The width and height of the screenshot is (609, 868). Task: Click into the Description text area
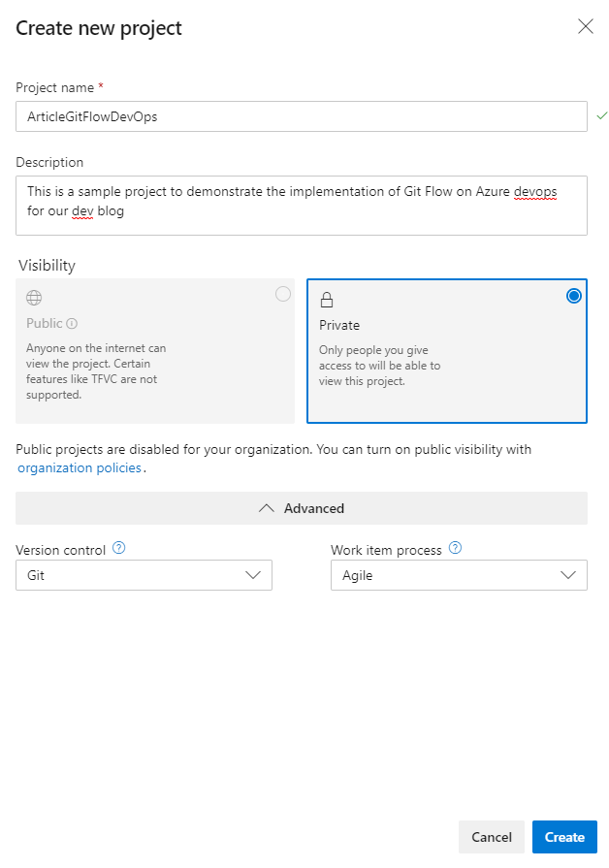pyautogui.click(x=301, y=205)
